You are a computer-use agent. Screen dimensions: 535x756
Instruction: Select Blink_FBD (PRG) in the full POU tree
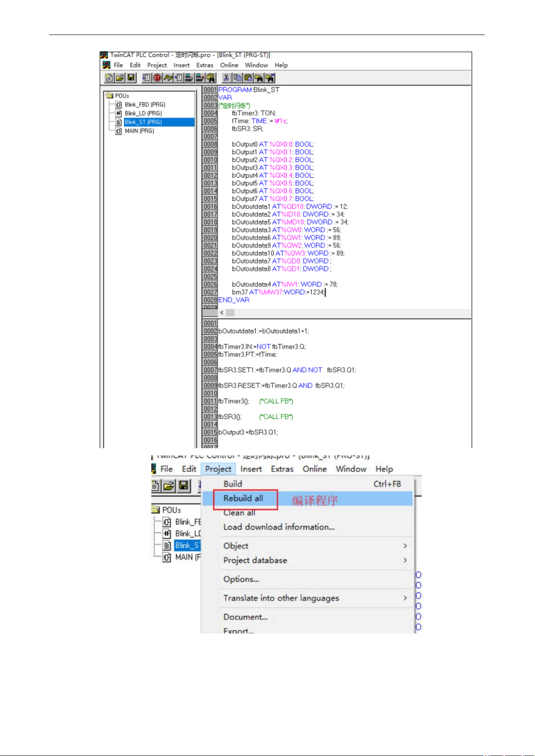[x=145, y=105]
